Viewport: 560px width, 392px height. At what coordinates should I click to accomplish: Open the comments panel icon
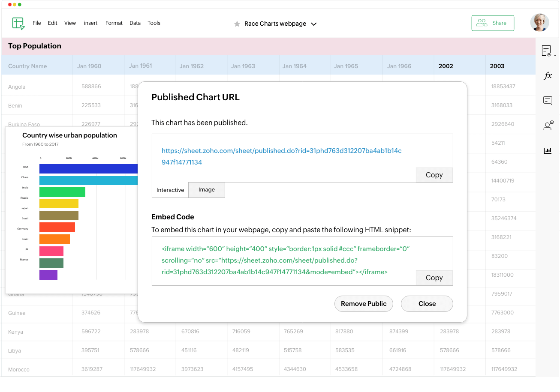(548, 101)
